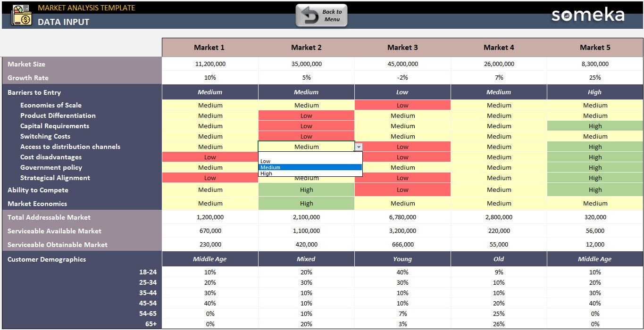Select the Market 5 column header
Image resolution: width=644 pixels, height=330 pixels.
pos(595,47)
